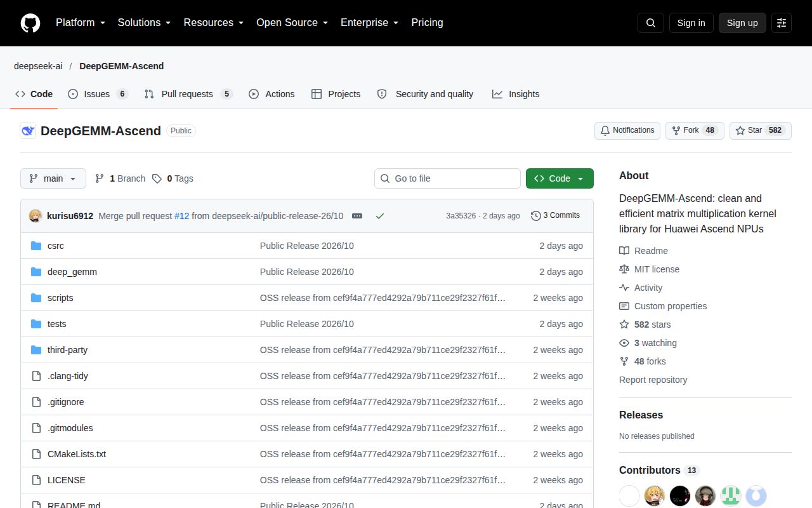Viewport: 812px width, 508px height.
Task: Star the DeepGEMM-Ascend repository
Action: (x=761, y=130)
